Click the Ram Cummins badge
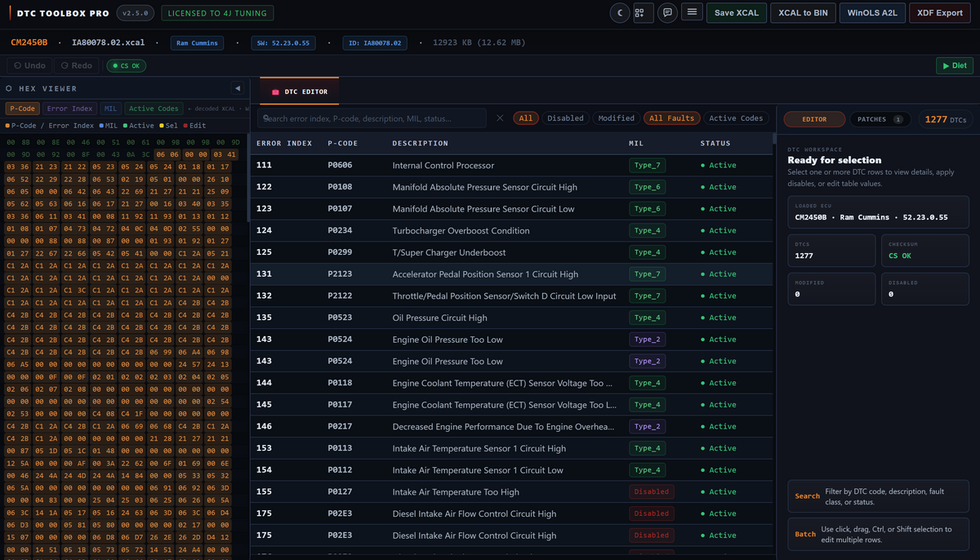 point(198,42)
